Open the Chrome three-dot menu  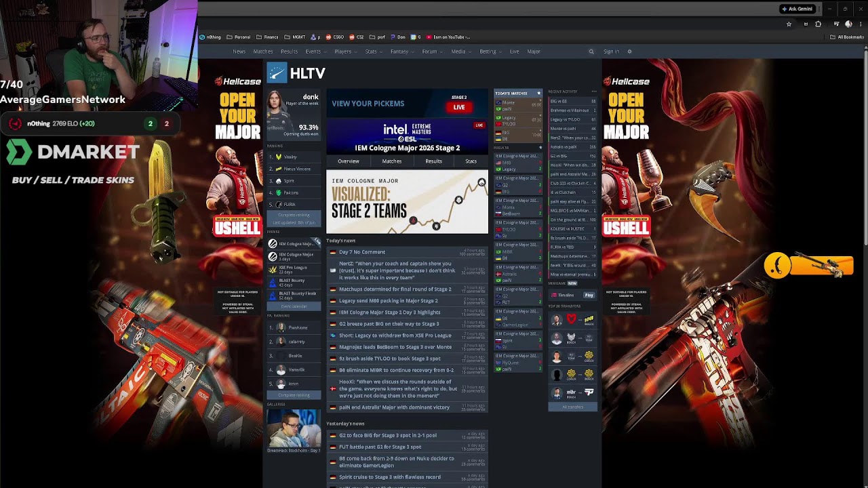(861, 24)
